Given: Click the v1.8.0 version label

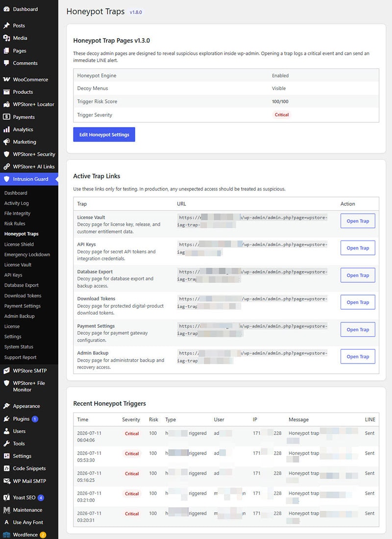Looking at the screenshot, I should 135,12.
